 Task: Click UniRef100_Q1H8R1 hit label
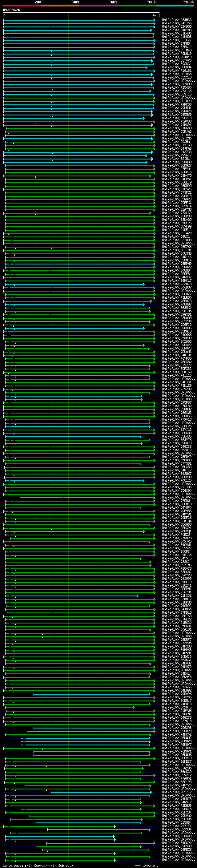177,125
